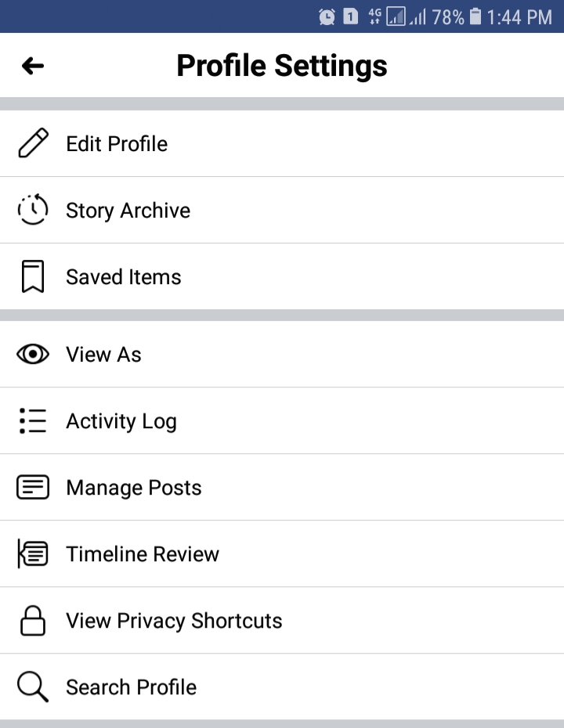
Task: Tap the alarm icon in status bar
Action: [327, 16]
